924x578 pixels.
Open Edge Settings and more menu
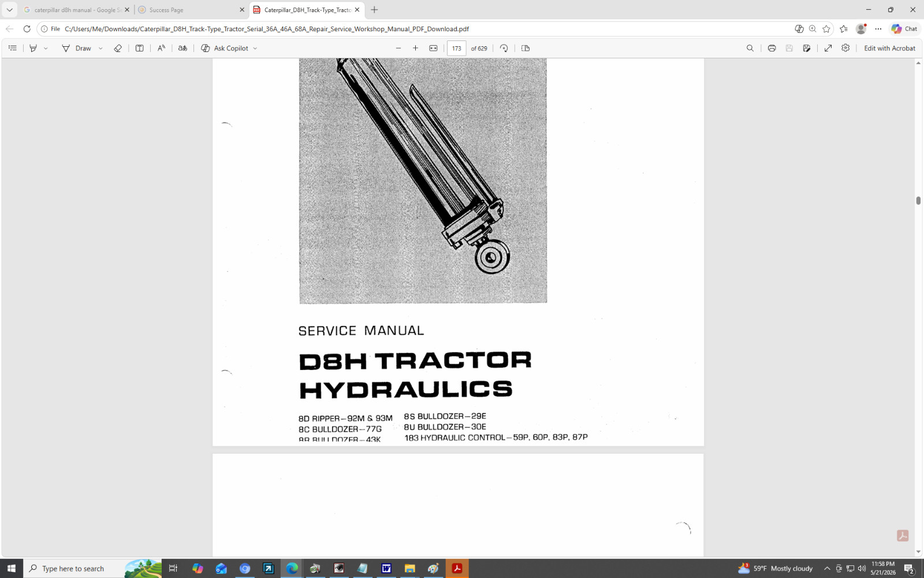click(x=878, y=29)
